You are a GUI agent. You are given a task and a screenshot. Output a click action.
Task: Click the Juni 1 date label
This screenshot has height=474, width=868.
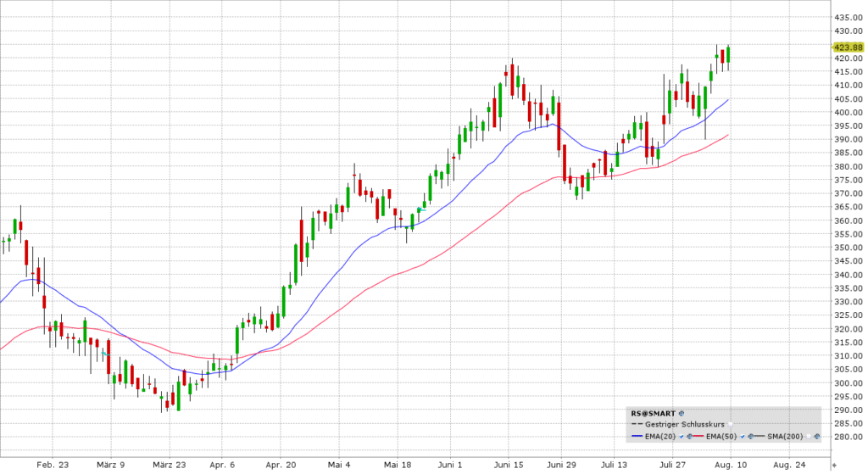450,465
